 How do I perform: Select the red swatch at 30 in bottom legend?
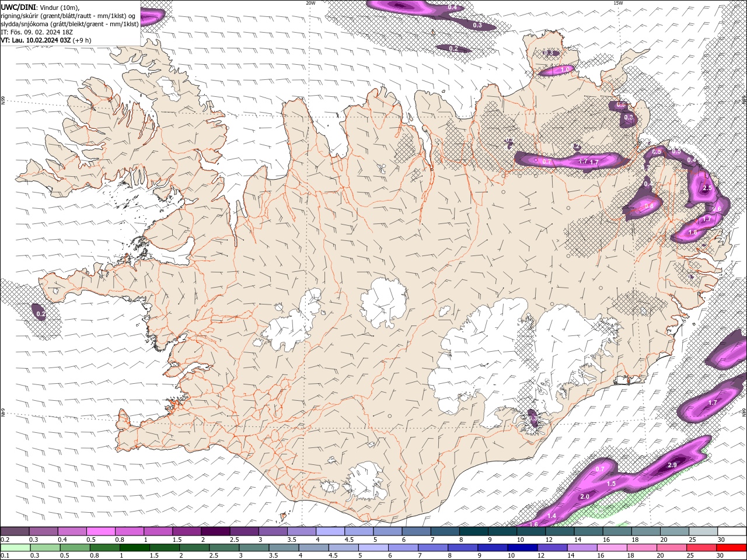point(732,548)
